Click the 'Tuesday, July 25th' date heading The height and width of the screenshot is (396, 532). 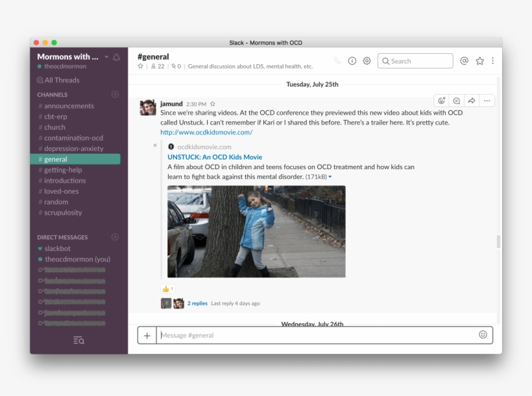point(312,84)
